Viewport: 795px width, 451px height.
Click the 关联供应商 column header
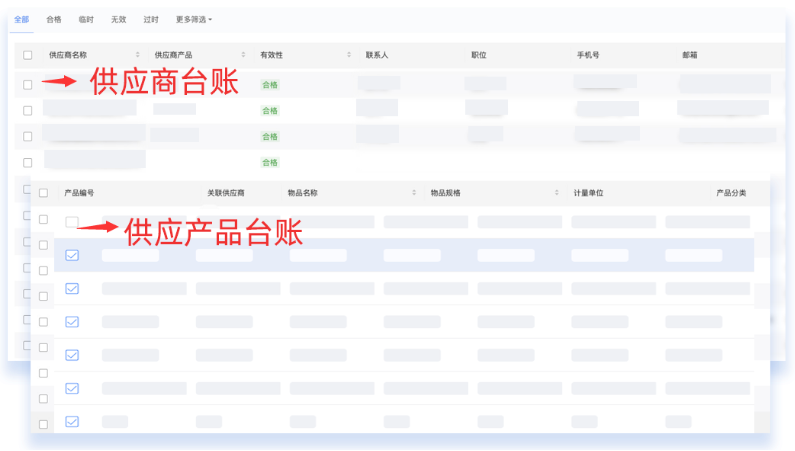click(x=226, y=193)
